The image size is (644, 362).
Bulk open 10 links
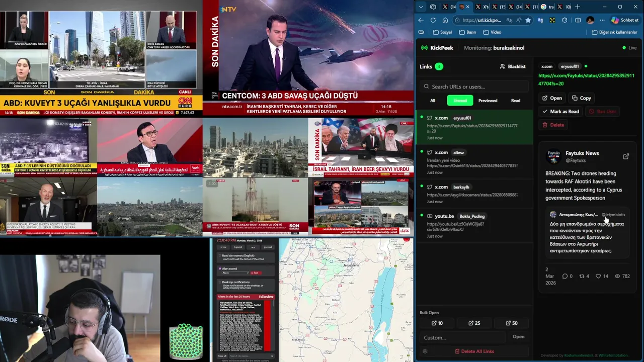pos(437,323)
